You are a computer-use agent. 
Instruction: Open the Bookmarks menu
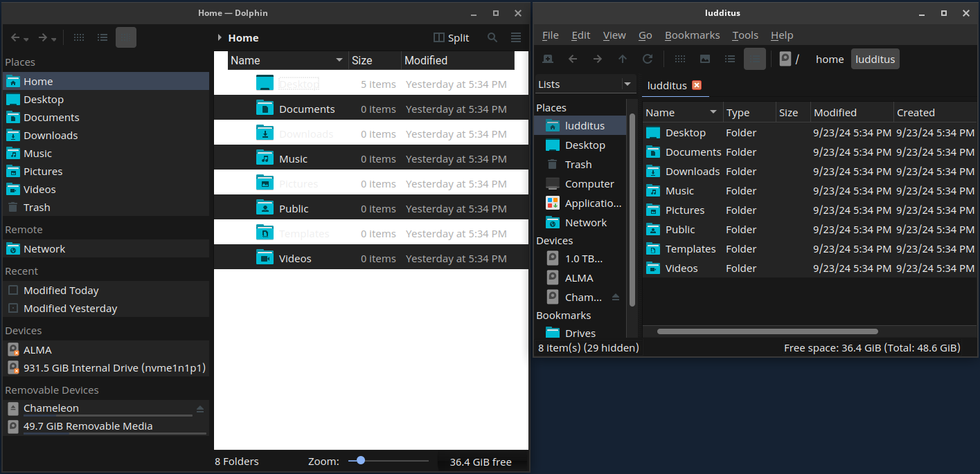tap(692, 35)
